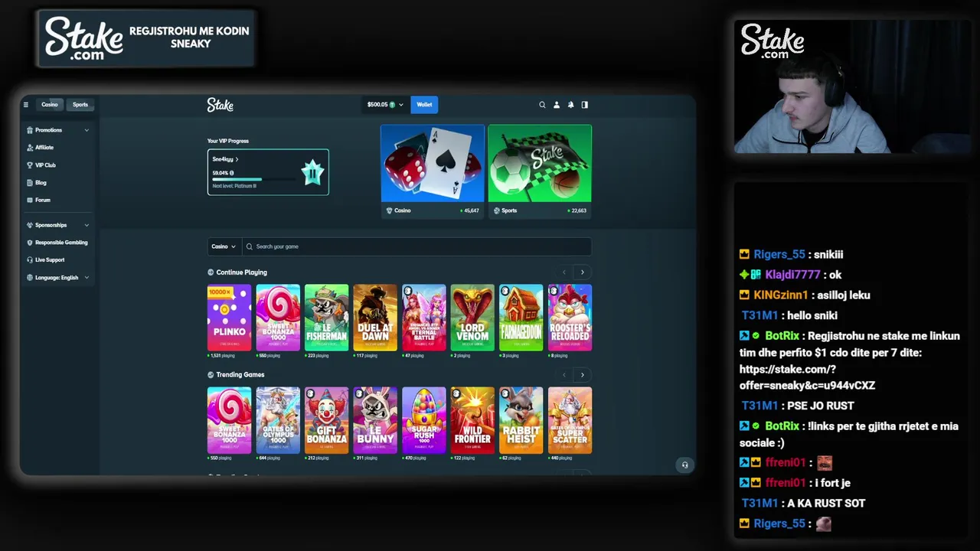Expand the Language: English chevron

pyautogui.click(x=87, y=278)
